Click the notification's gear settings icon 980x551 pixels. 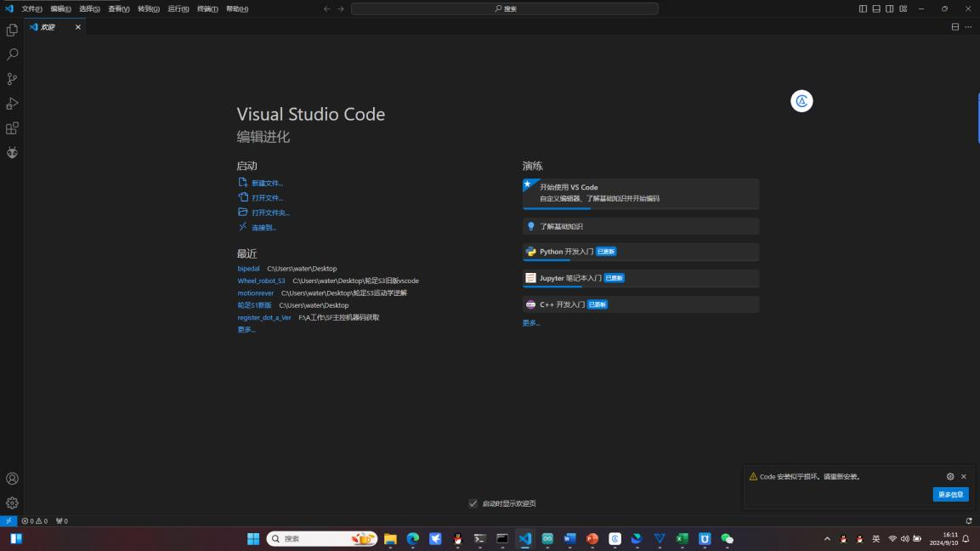(950, 477)
